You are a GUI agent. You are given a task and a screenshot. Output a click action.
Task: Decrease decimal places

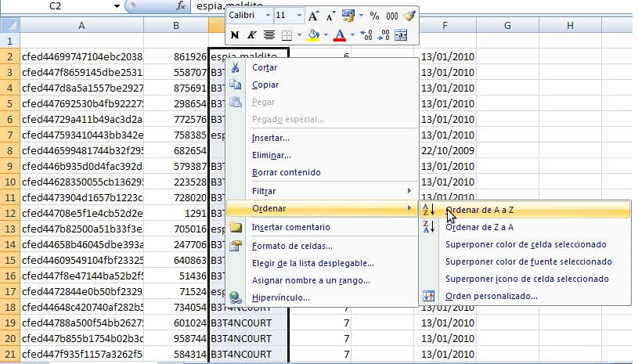384,35
